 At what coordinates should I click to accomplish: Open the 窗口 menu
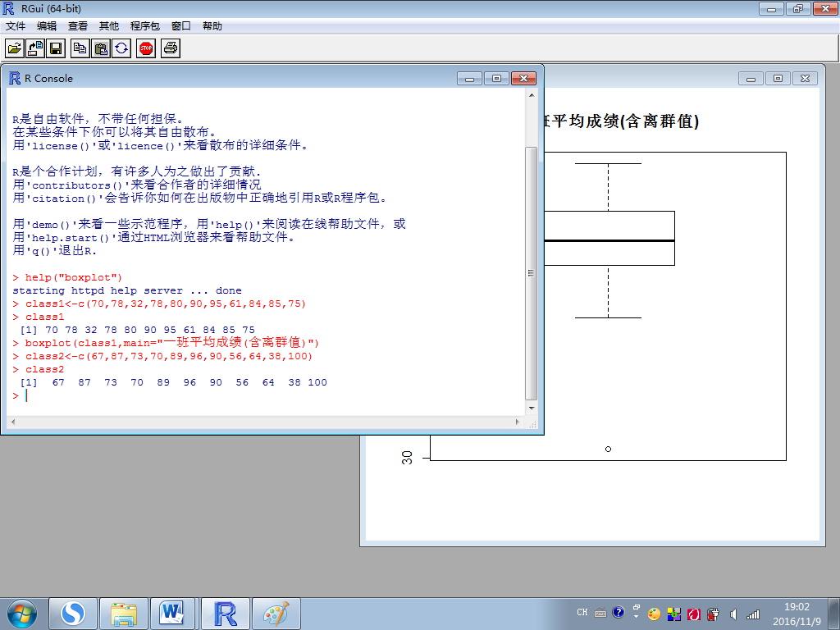coord(181,25)
